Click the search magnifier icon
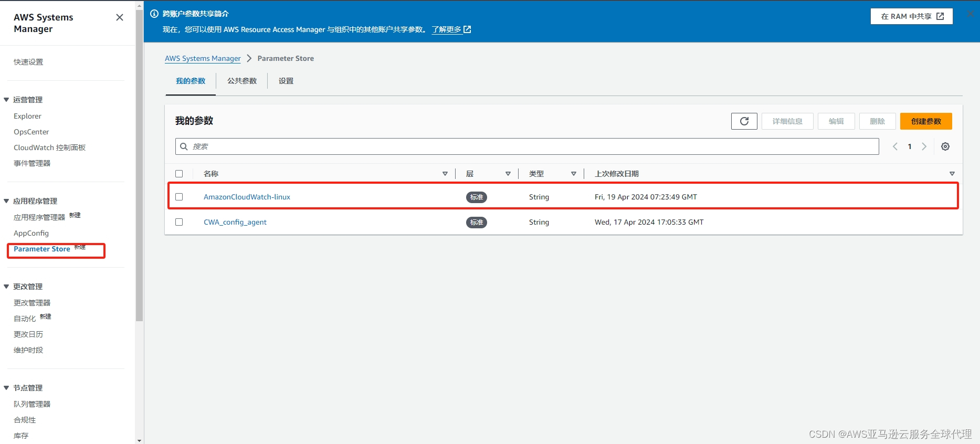 pyautogui.click(x=184, y=146)
